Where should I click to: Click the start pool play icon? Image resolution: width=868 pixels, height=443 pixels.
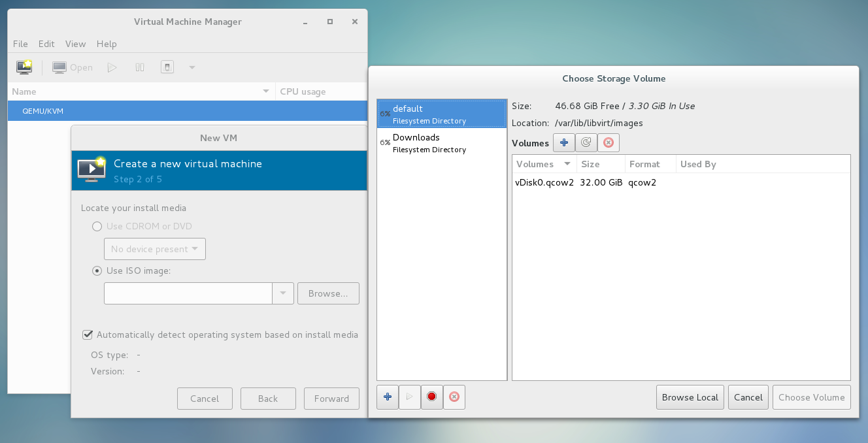tap(410, 397)
